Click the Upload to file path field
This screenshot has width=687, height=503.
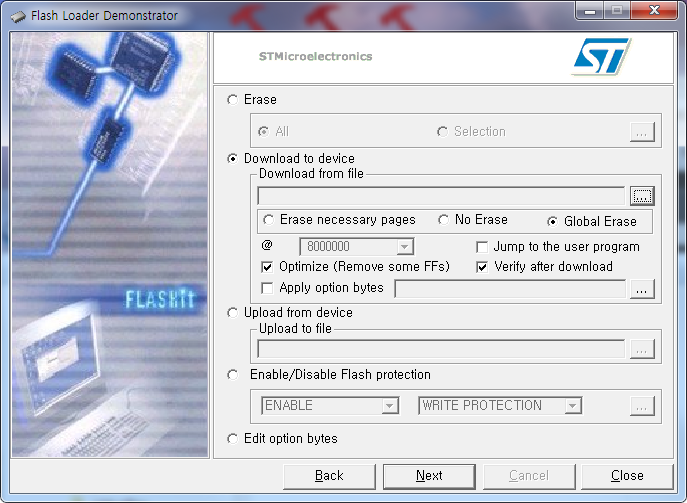pyautogui.click(x=441, y=349)
